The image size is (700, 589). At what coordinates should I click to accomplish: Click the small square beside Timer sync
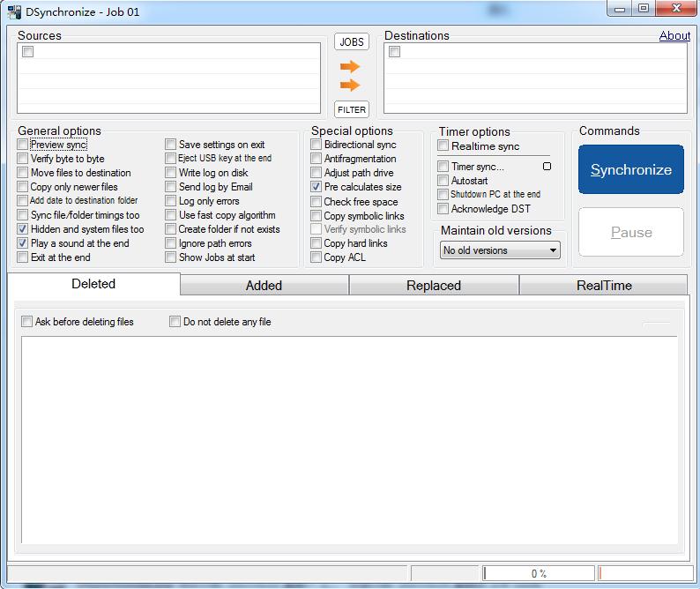tap(547, 167)
